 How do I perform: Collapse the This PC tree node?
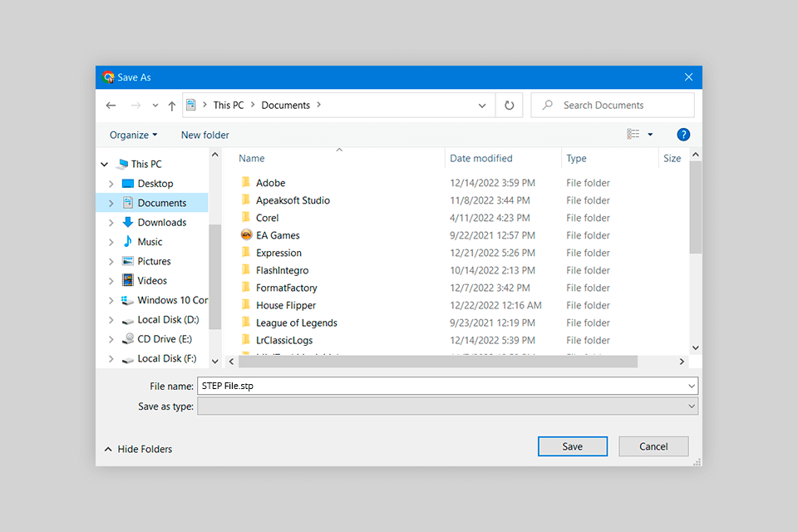click(105, 165)
